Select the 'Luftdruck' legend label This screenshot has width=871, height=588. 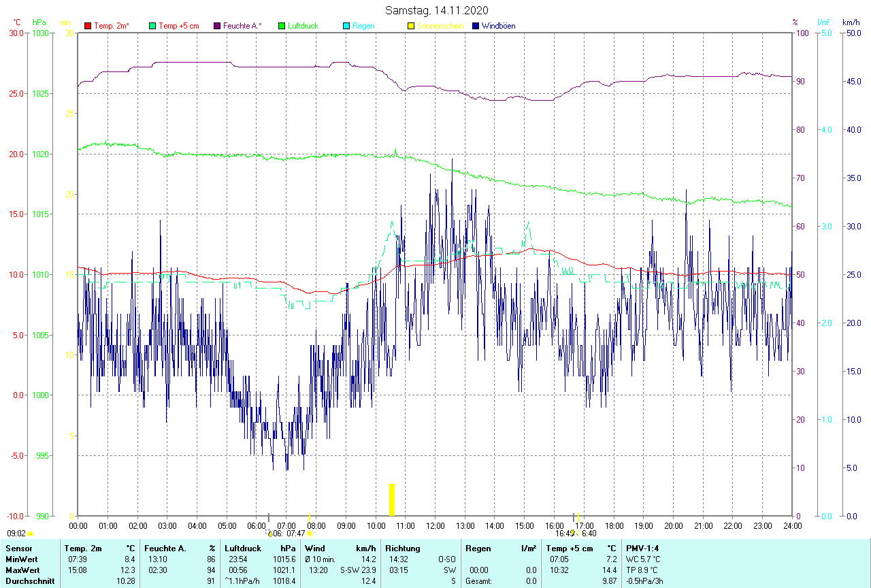pyautogui.click(x=303, y=26)
